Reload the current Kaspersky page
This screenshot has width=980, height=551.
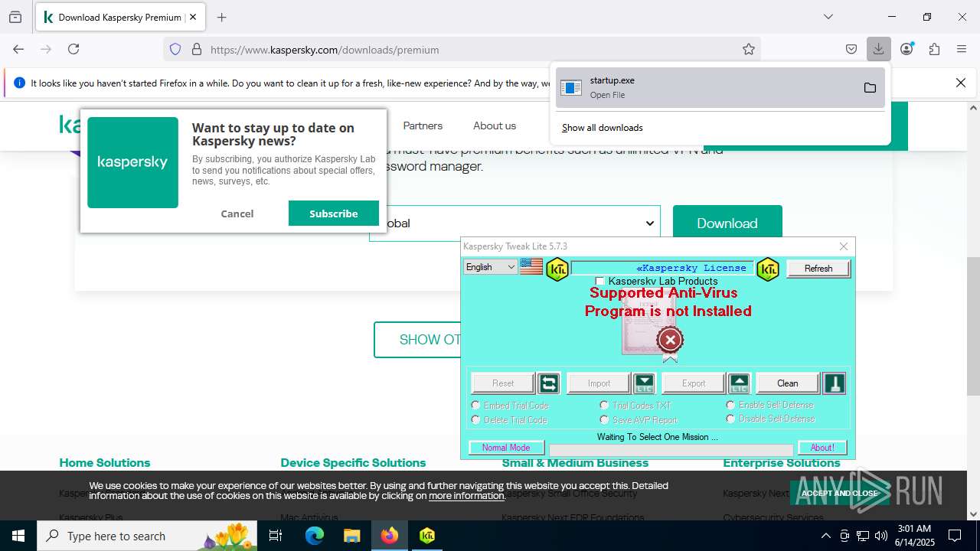point(73,49)
